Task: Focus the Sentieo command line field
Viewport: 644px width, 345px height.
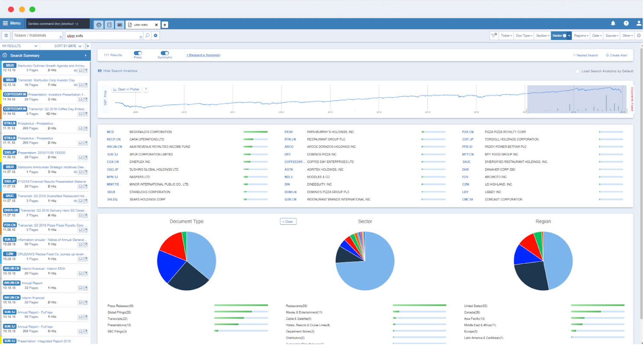Action: (58, 23)
